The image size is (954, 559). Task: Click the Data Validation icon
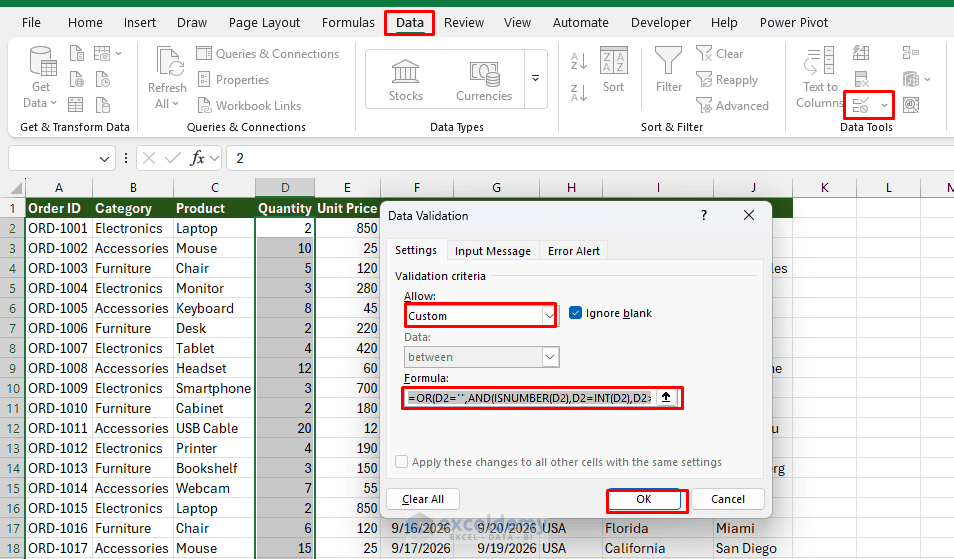point(861,105)
